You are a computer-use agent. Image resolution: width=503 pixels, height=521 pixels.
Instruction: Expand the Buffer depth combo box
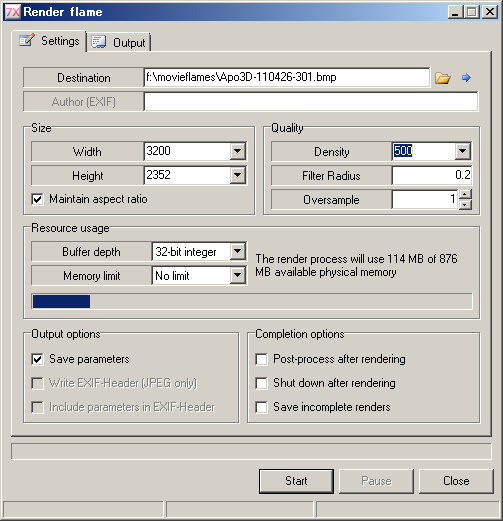tap(238, 251)
